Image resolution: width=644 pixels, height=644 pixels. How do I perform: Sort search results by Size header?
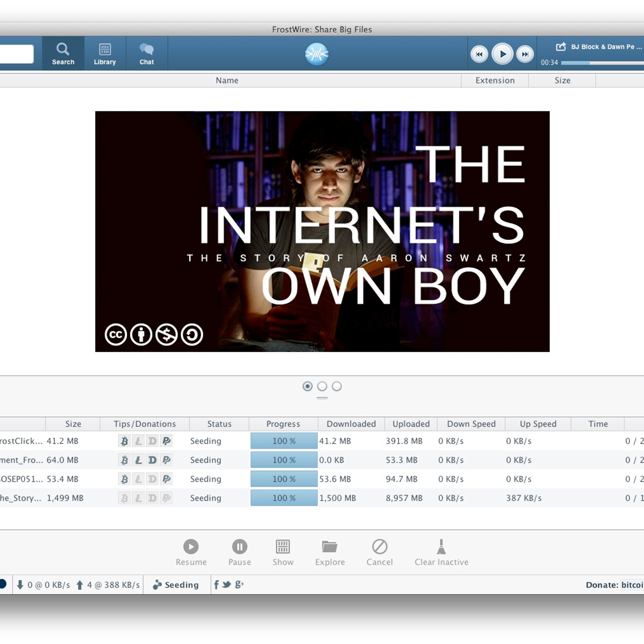tap(562, 80)
